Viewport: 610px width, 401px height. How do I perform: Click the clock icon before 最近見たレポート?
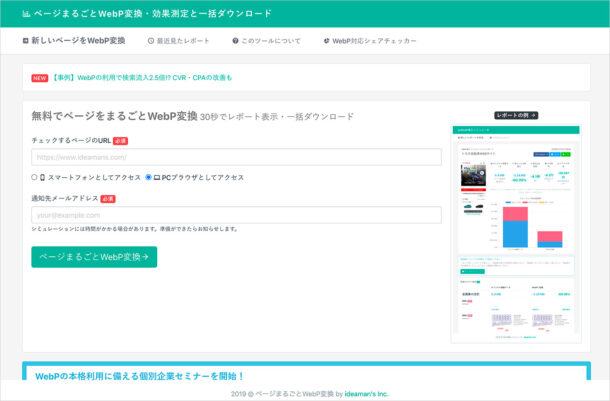[x=151, y=41]
